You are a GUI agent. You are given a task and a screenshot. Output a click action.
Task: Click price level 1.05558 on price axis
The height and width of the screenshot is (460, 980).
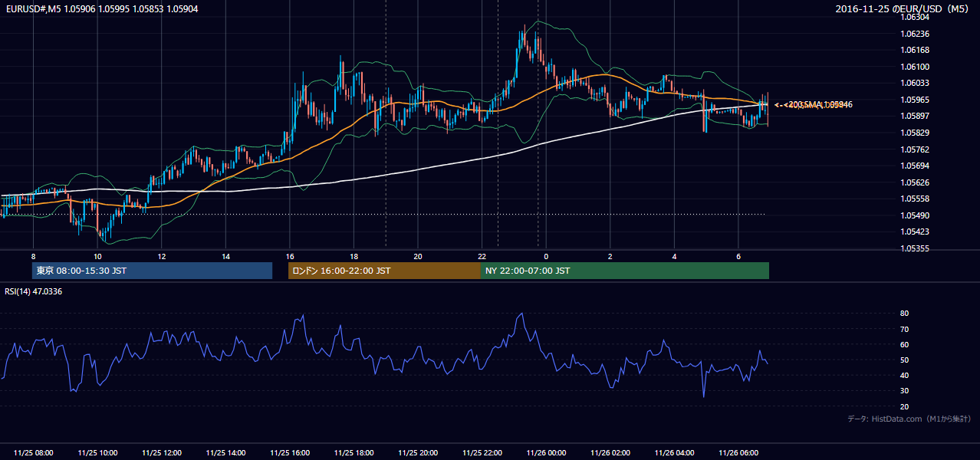coord(916,199)
